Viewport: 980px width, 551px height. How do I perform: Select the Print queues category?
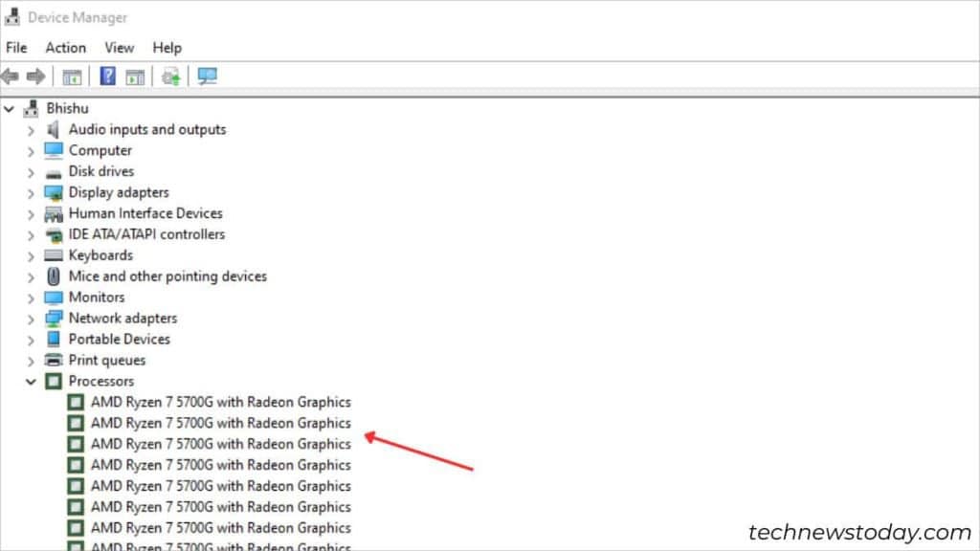(107, 361)
